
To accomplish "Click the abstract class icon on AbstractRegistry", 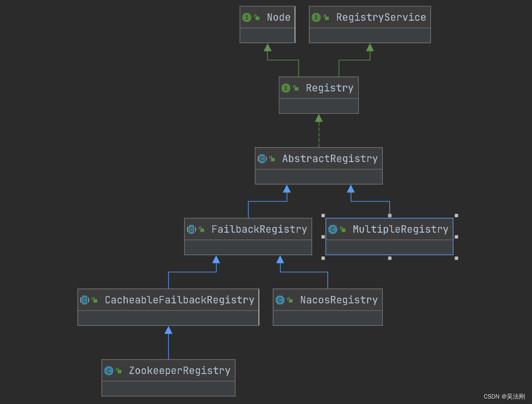I will tap(262, 159).
